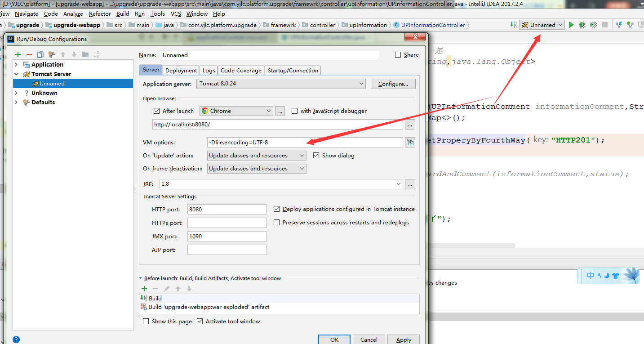Click the Run green play icon in the main toolbar
This screenshot has width=644, height=344.
(x=571, y=25)
